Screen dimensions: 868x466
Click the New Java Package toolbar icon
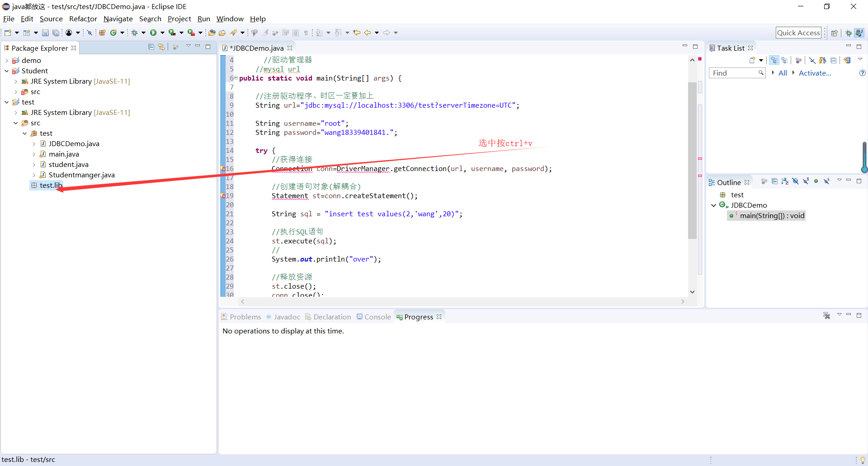(x=102, y=33)
